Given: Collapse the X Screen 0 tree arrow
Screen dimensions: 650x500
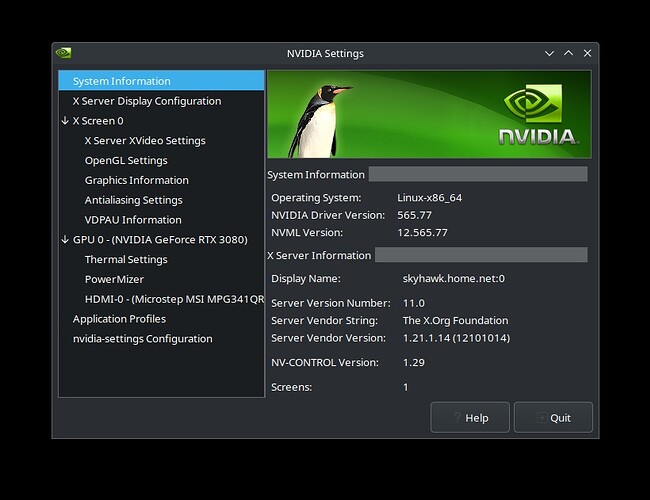Looking at the screenshot, I should (65, 121).
